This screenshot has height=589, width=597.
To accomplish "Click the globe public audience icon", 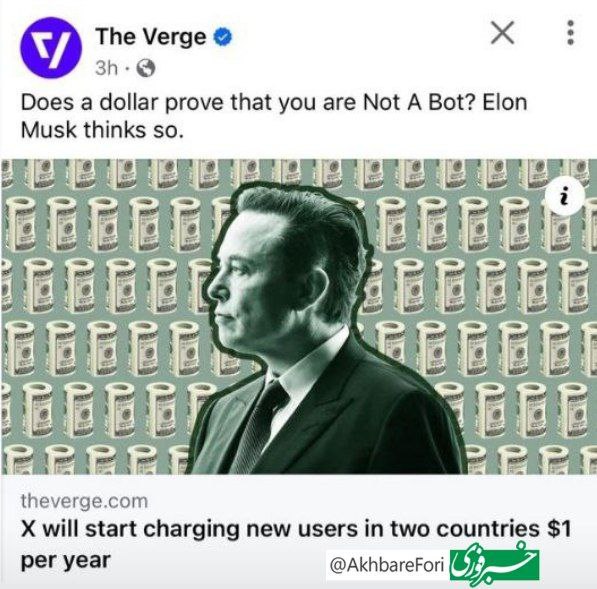I will [x=146, y=68].
